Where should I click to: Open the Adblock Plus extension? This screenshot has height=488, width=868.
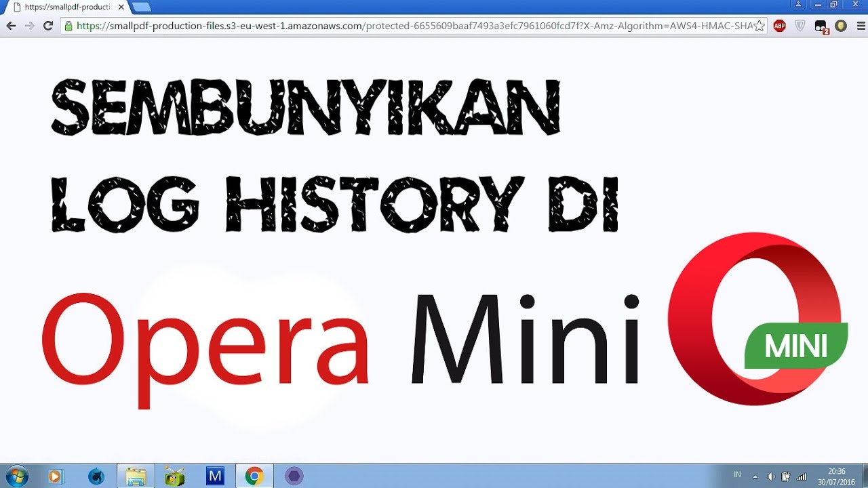(780, 26)
